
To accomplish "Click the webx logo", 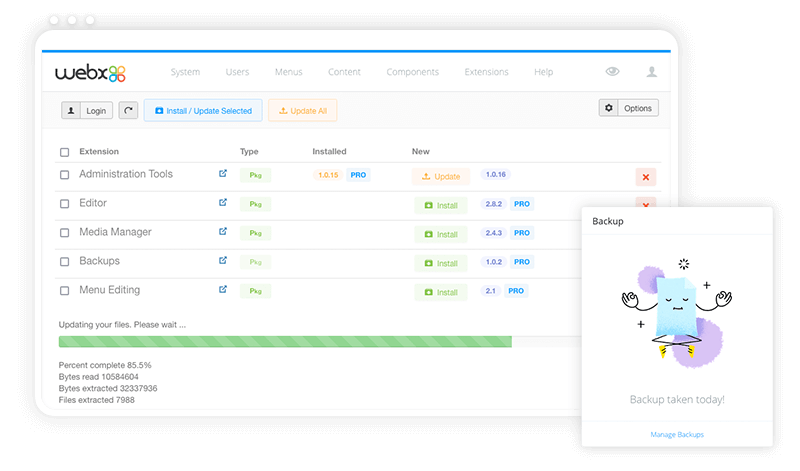I will pos(90,73).
